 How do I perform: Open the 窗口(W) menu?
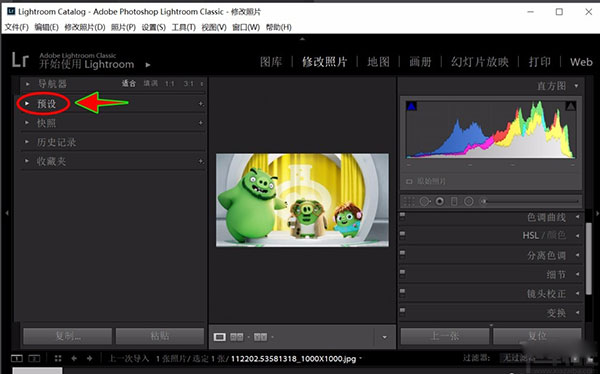tap(246, 27)
